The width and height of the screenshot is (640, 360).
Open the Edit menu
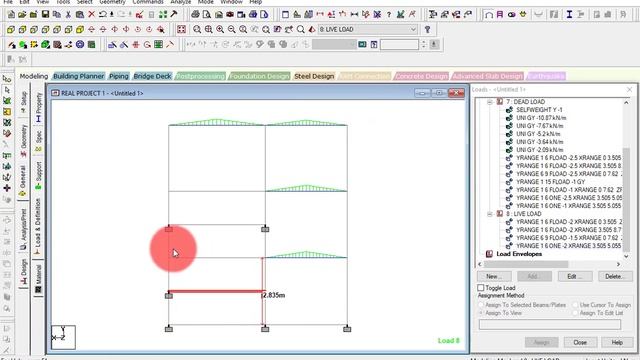pyautogui.click(x=24, y=2)
